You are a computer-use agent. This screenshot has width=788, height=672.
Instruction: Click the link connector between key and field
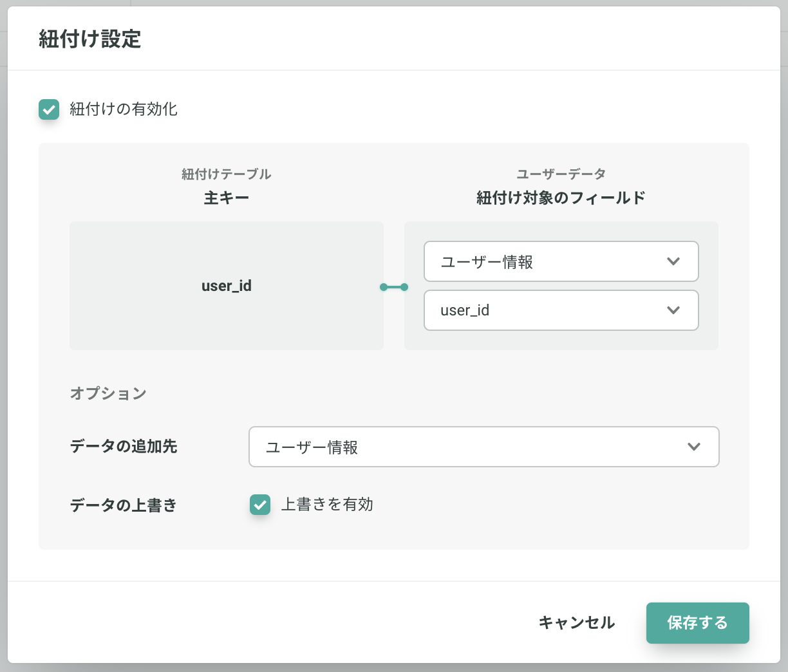click(394, 287)
